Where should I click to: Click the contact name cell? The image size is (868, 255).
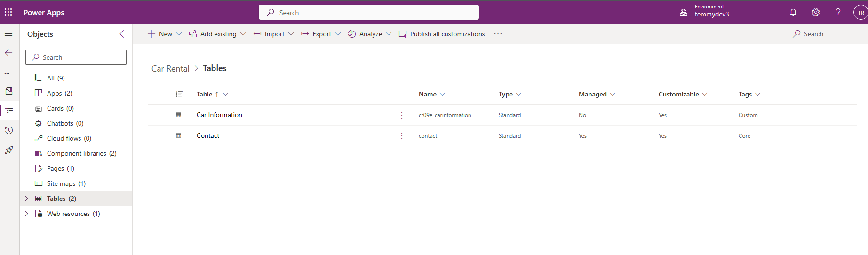[428, 136]
